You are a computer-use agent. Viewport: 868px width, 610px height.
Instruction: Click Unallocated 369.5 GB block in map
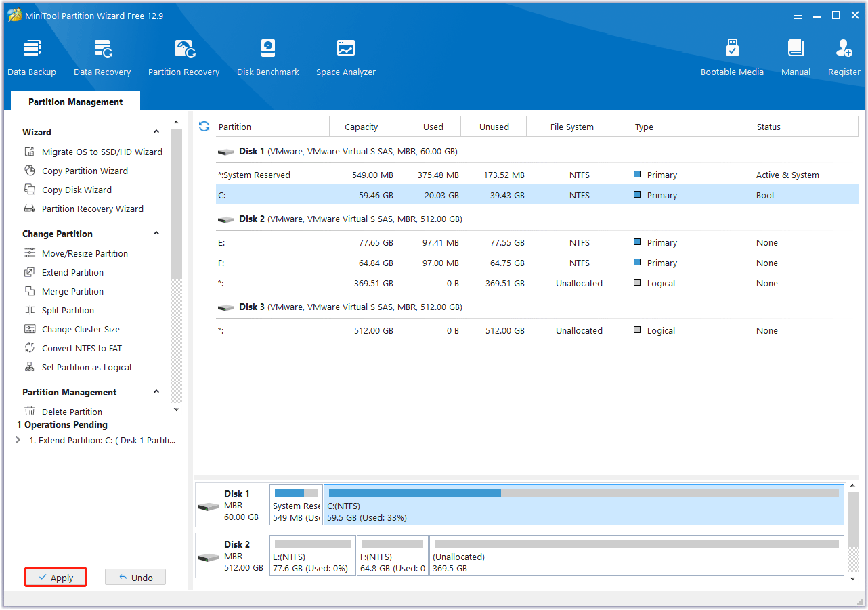(637, 555)
